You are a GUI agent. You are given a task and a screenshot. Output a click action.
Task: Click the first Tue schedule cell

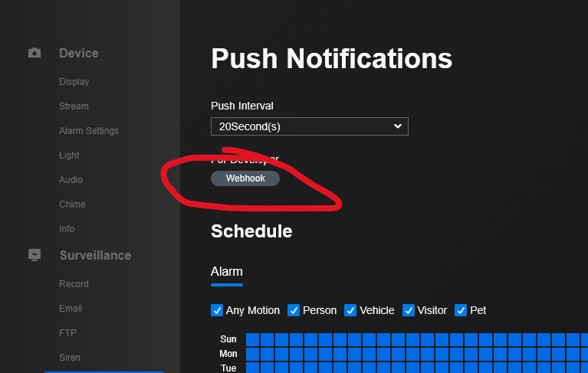click(252, 368)
